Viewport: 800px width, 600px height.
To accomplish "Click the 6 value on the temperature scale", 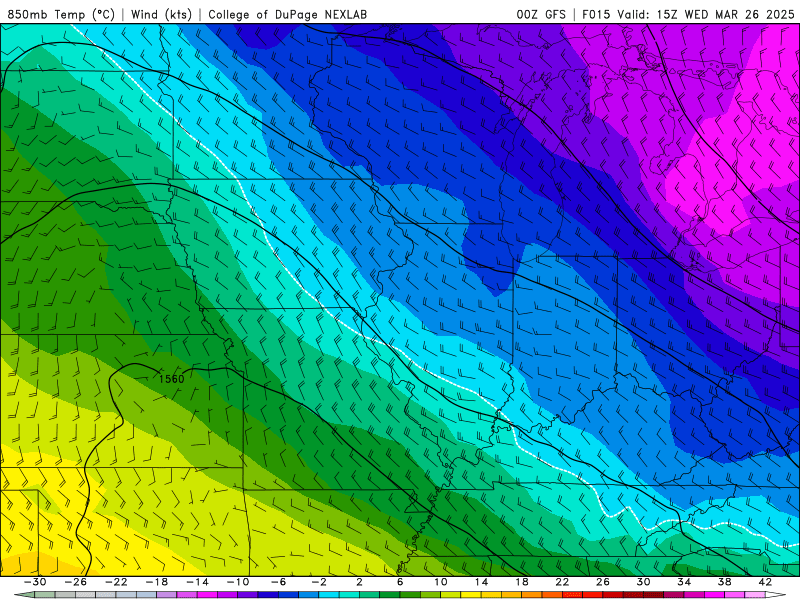I will point(400,582).
